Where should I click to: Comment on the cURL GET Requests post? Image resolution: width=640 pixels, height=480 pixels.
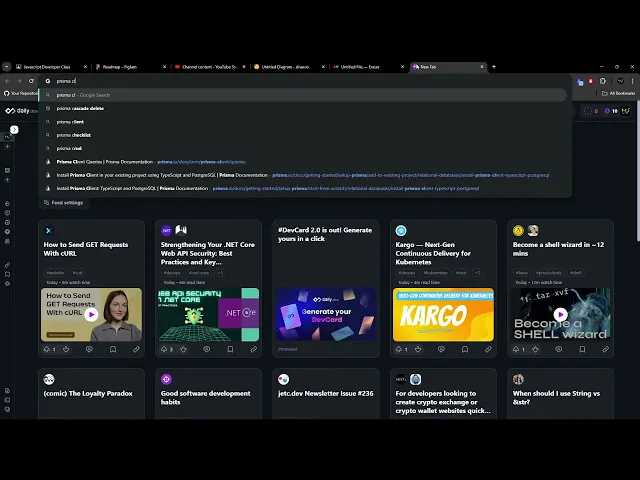click(89, 349)
